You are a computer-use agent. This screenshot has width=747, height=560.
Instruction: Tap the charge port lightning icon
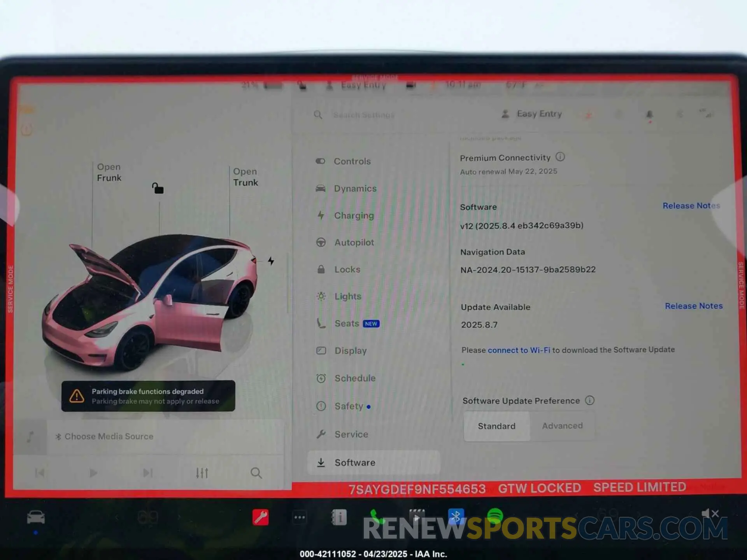271,261
